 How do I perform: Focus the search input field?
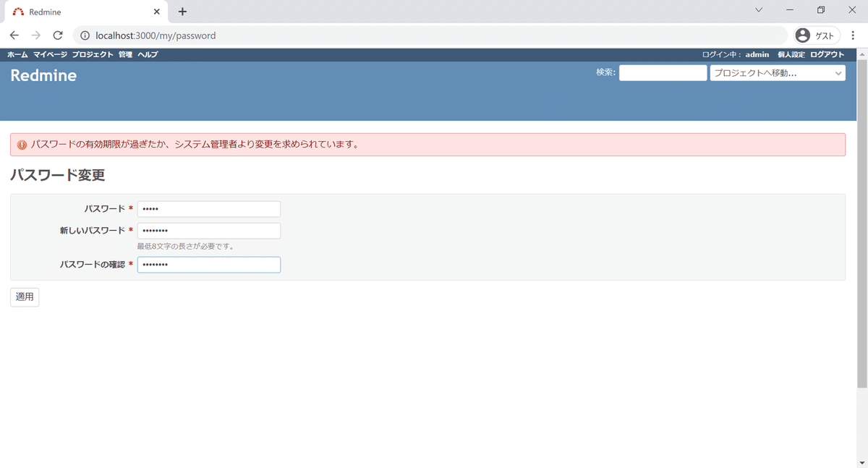663,73
